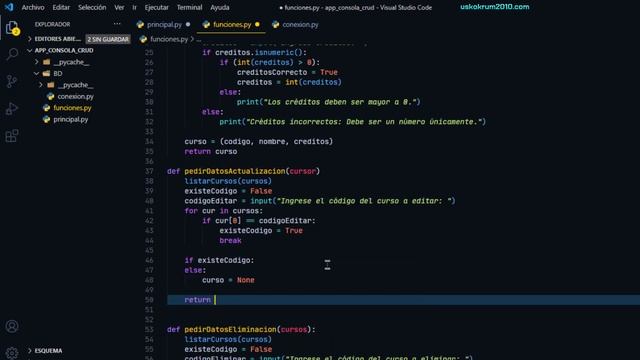Switch to the funciones.py tab

[231, 24]
